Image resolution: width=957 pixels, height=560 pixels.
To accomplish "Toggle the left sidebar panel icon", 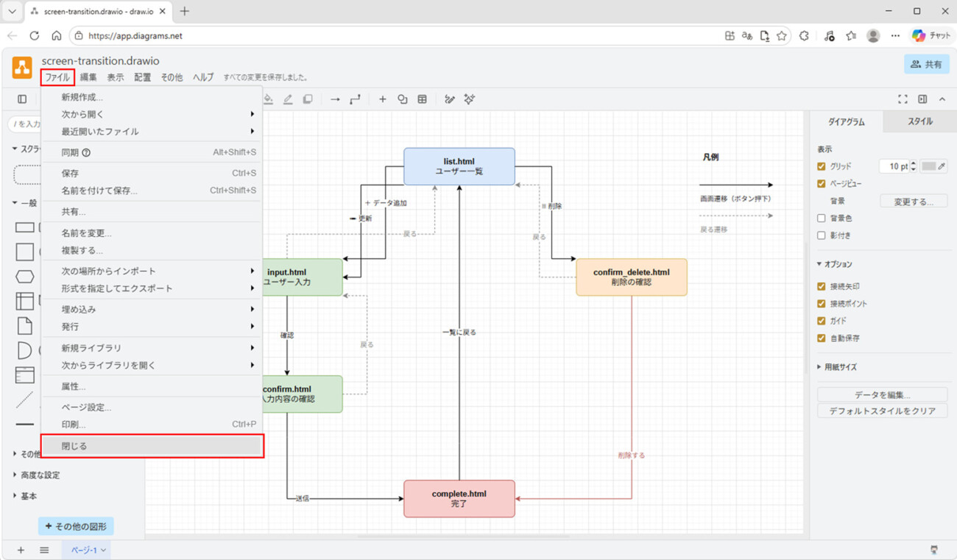I will click(22, 99).
